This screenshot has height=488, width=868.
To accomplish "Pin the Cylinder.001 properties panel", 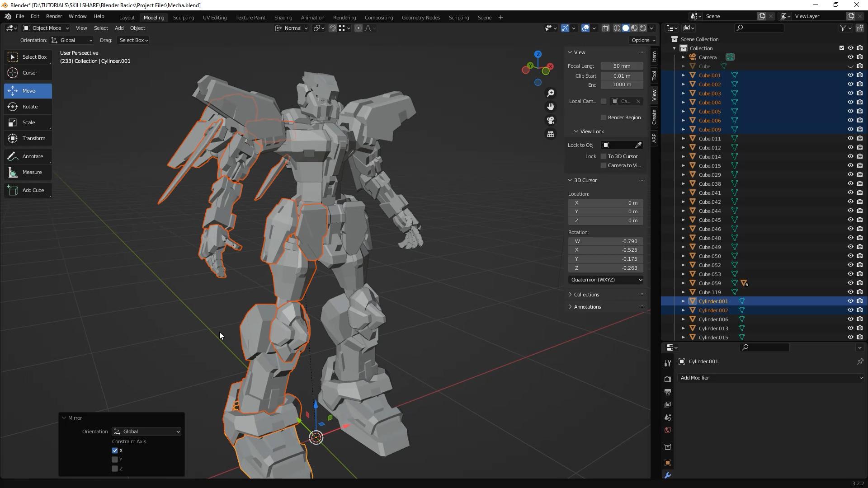I will tap(860, 361).
